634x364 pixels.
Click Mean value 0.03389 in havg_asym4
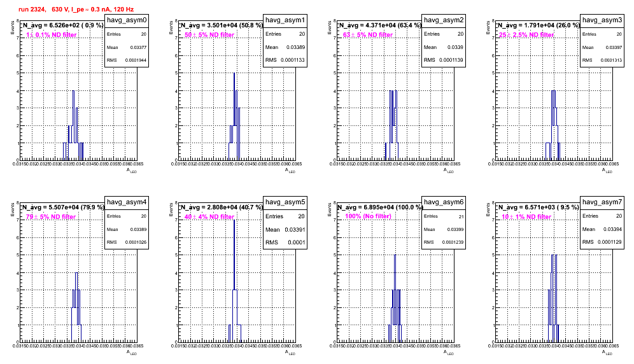(138, 229)
